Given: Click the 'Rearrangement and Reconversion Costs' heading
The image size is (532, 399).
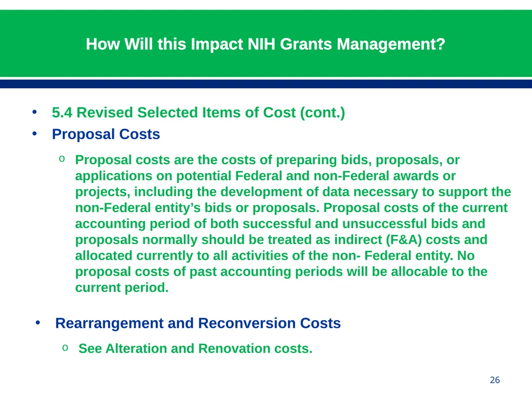Looking at the screenshot, I should [198, 323].
